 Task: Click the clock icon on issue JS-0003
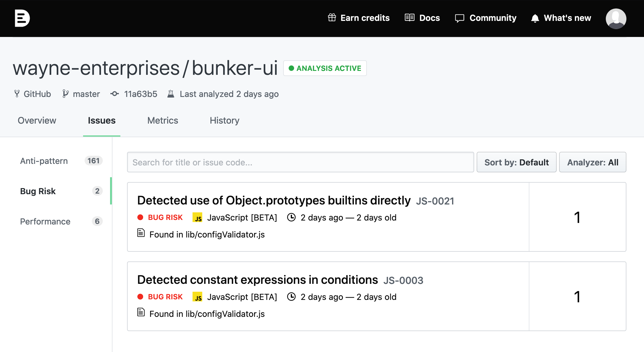click(x=291, y=297)
